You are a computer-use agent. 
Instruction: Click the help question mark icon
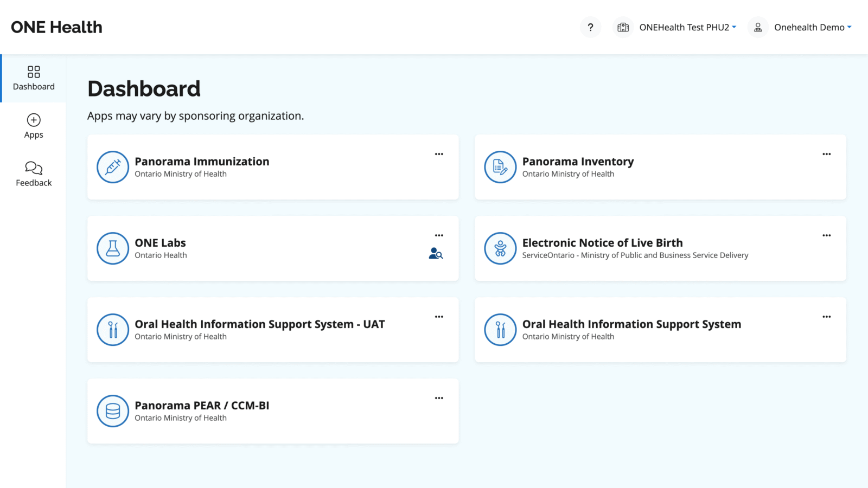pyautogui.click(x=590, y=27)
